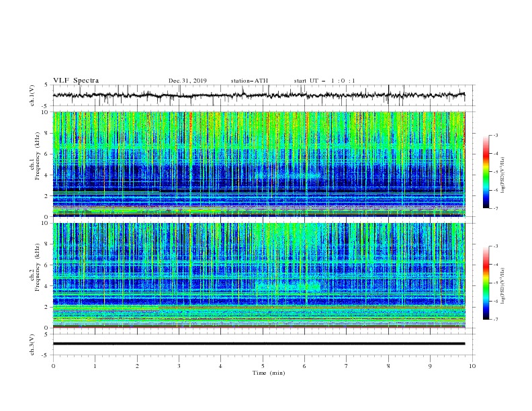Click the ch.2 color bar '-7' tick
This screenshot has height=411, width=532.
pos(496,319)
